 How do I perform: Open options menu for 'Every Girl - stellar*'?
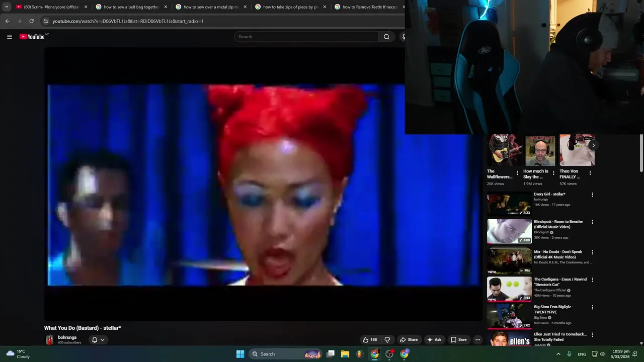coord(592,195)
